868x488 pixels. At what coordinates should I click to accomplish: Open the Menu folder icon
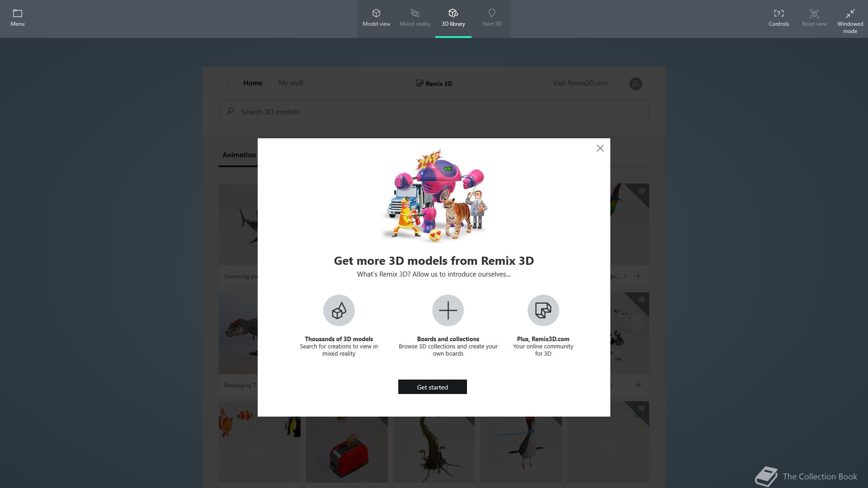17,18
